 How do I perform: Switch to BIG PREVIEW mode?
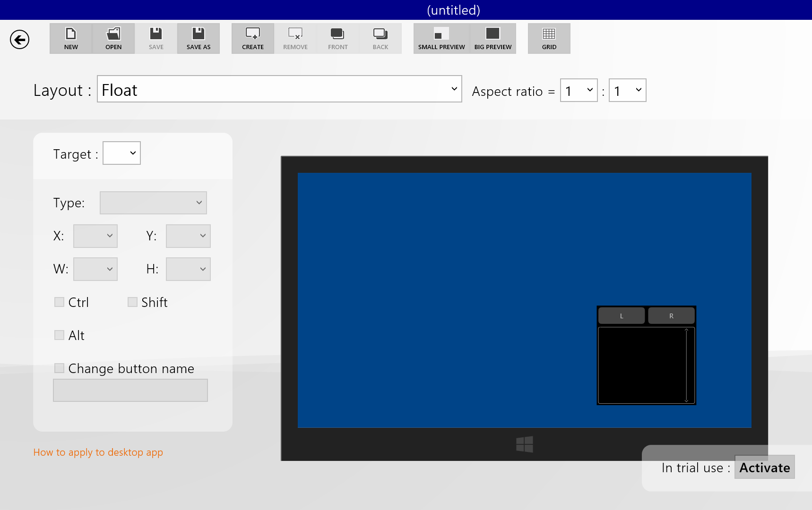(x=492, y=38)
